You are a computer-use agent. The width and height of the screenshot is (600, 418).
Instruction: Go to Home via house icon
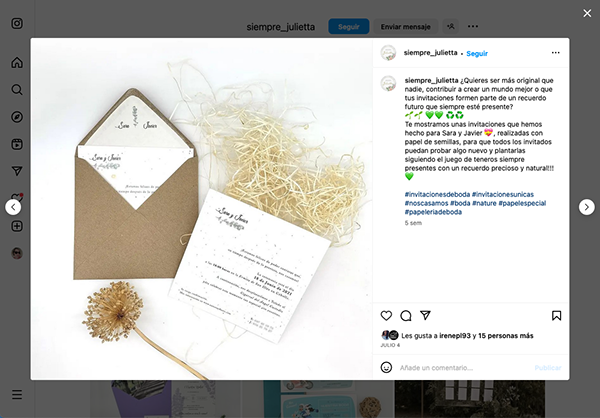coord(17,62)
